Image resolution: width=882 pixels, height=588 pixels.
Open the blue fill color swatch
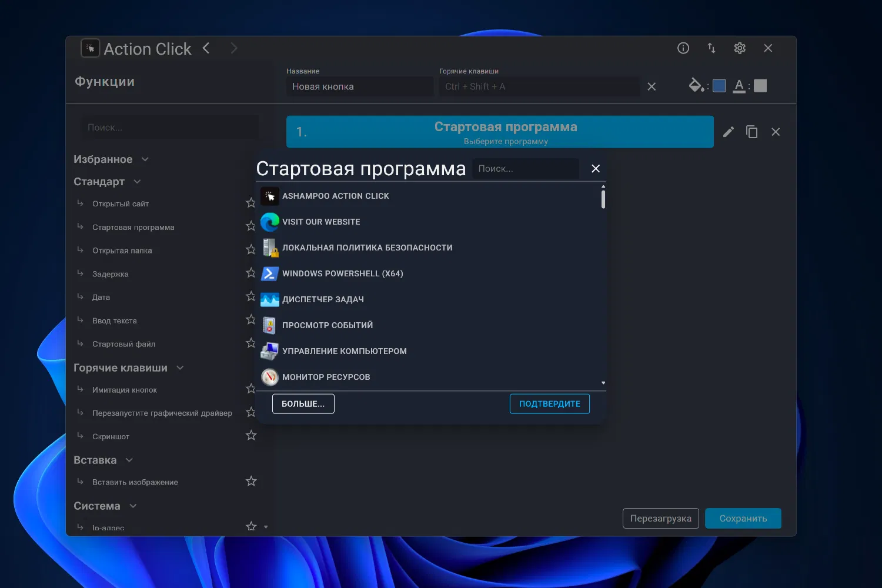(x=719, y=86)
